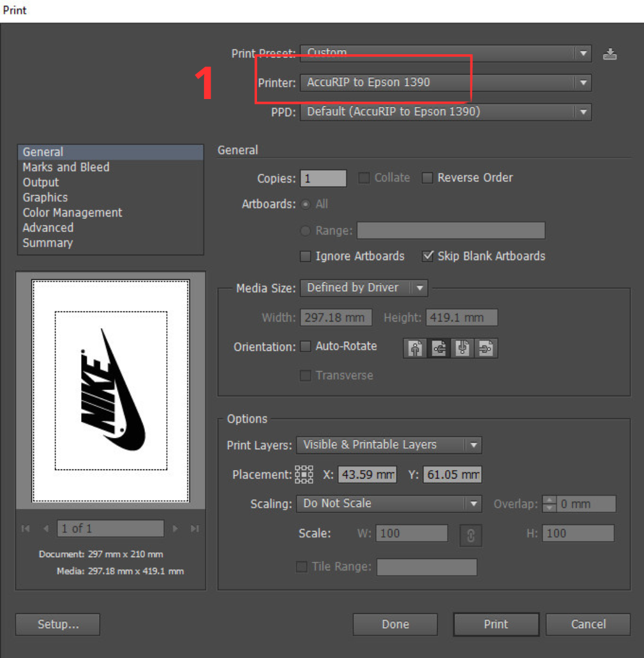Uncheck Skip Blank Artboards
This screenshot has width=644, height=658.
click(428, 256)
